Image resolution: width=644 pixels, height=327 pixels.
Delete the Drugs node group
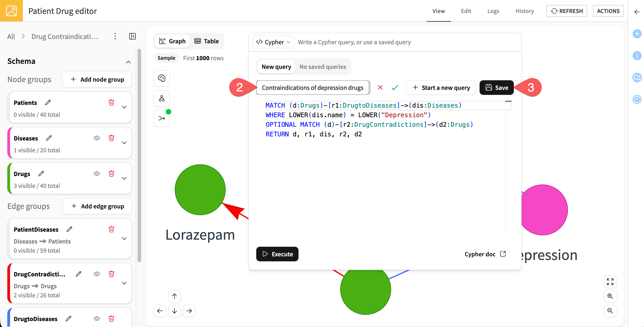coord(111,174)
